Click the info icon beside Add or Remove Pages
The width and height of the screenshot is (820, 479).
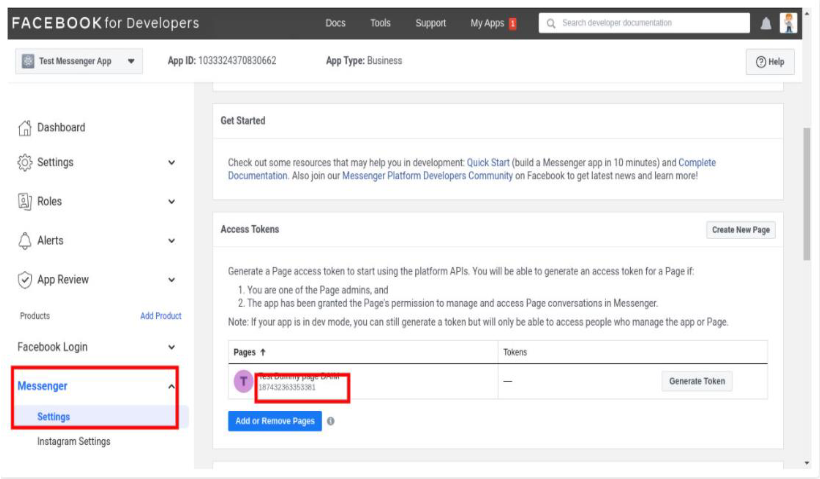point(331,421)
